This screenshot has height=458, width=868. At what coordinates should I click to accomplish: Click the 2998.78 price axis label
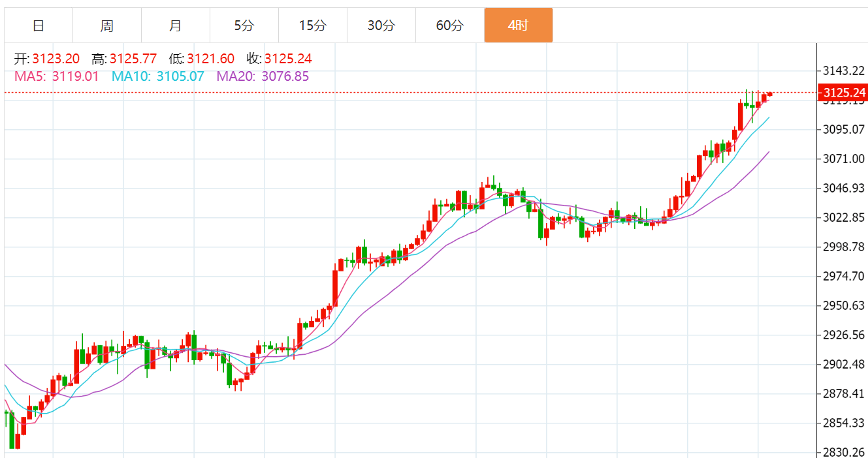coord(844,247)
